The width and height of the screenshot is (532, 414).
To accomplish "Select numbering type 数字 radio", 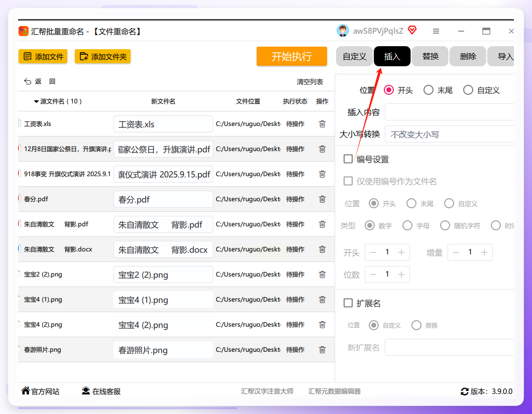I will 369,226.
